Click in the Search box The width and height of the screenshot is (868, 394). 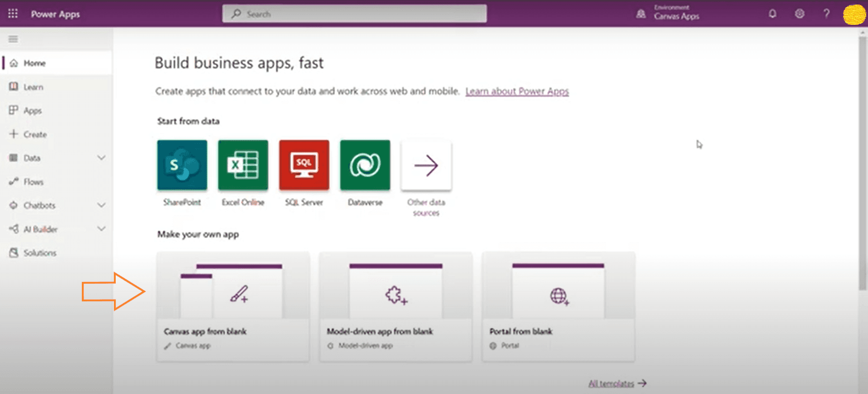(x=354, y=14)
